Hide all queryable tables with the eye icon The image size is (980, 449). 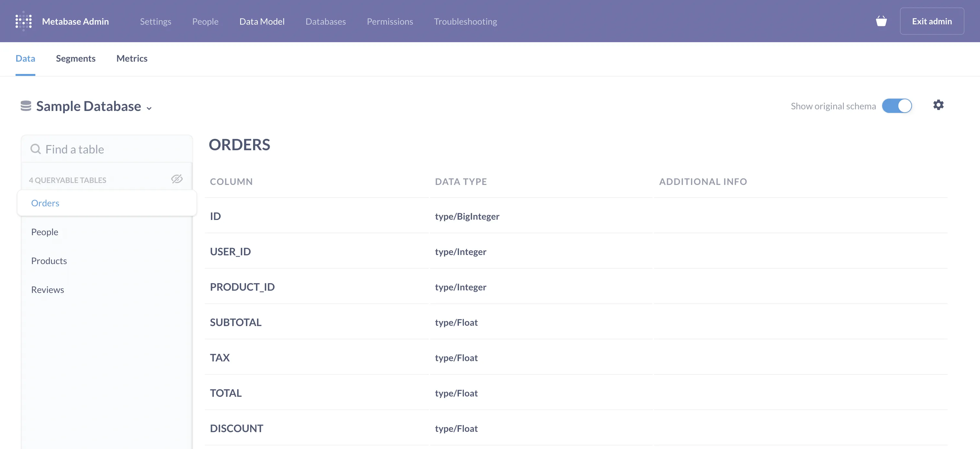click(x=177, y=179)
